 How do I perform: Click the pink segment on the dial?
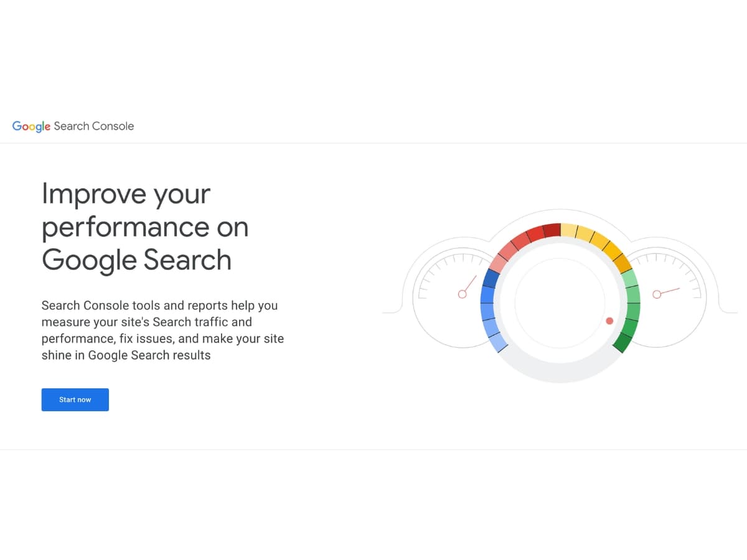point(499,263)
